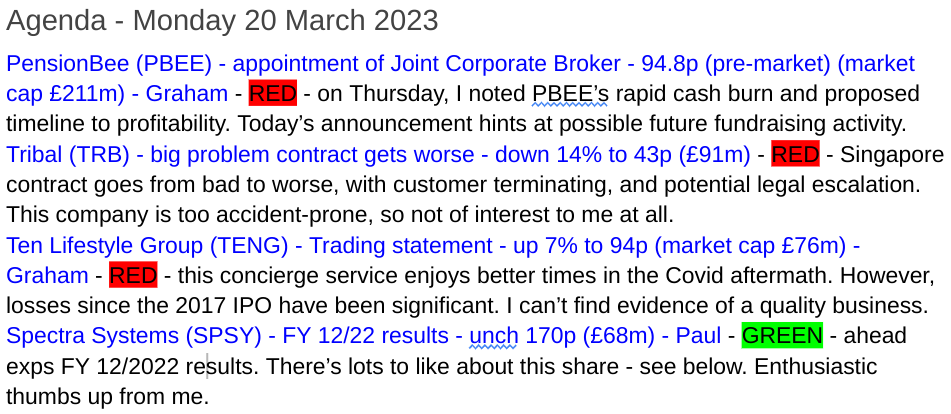Click the RED label after Graham in PensionBee entry
The width and height of the screenshot is (951, 414).
click(273, 94)
